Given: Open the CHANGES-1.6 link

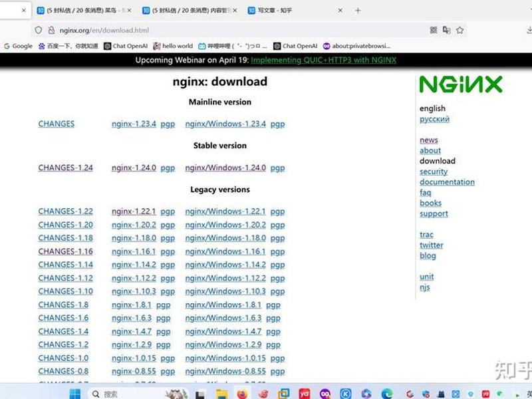Looking at the screenshot, I should point(63,318).
